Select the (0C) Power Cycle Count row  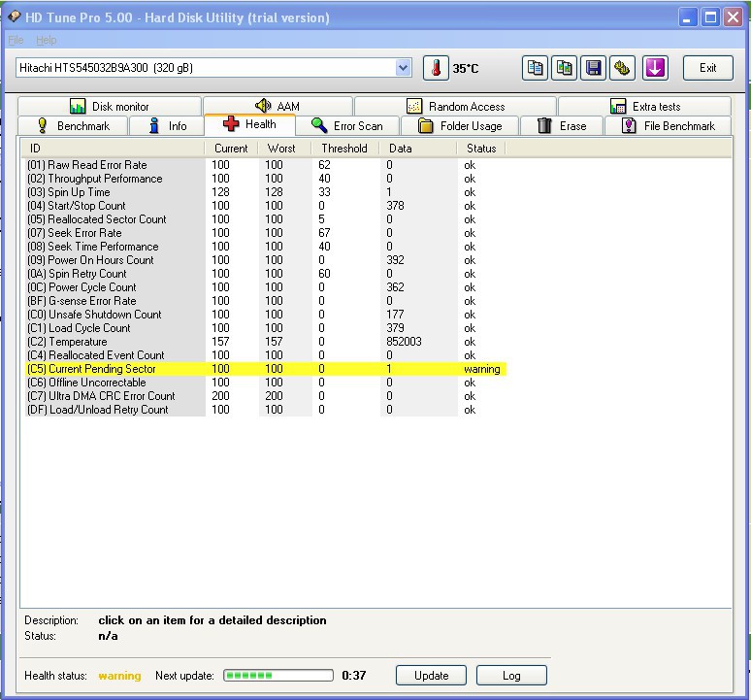264,287
